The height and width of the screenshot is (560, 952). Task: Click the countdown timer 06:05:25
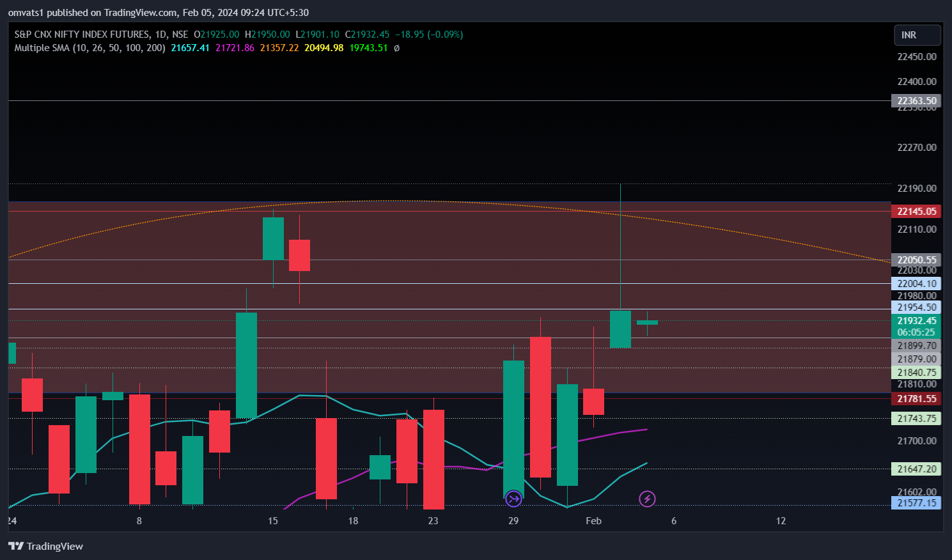pyautogui.click(x=916, y=332)
